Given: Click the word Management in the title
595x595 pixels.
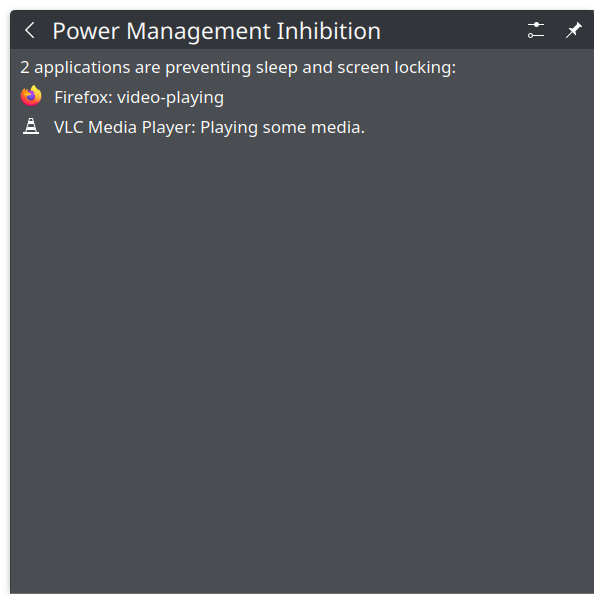Looking at the screenshot, I should (x=198, y=31).
